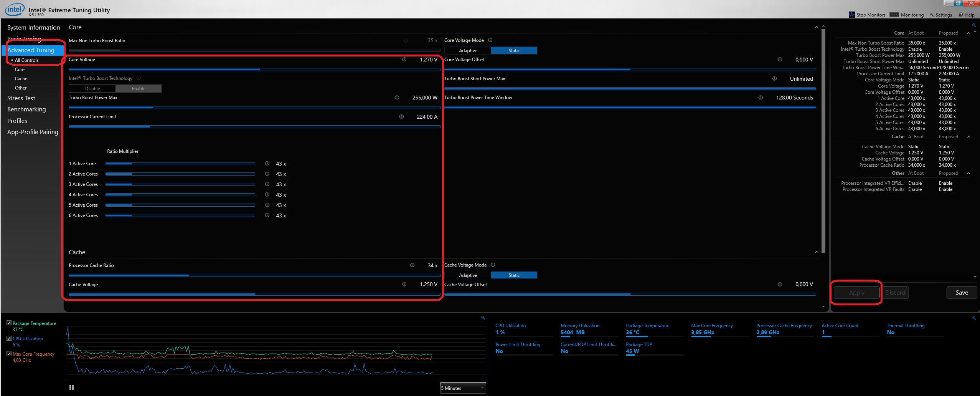The height and width of the screenshot is (396, 980).
Task: Show info icon for 4 Active Cores ratio
Action: 267,195
